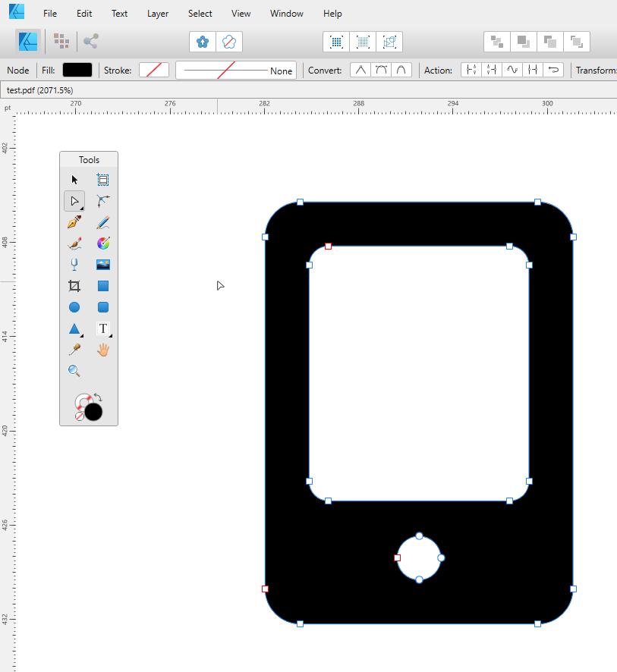
Task: Click the Revert defaults icon
Action: (229, 42)
